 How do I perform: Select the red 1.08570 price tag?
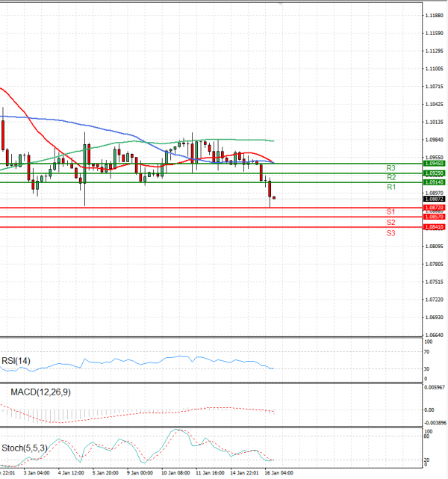[434, 217]
